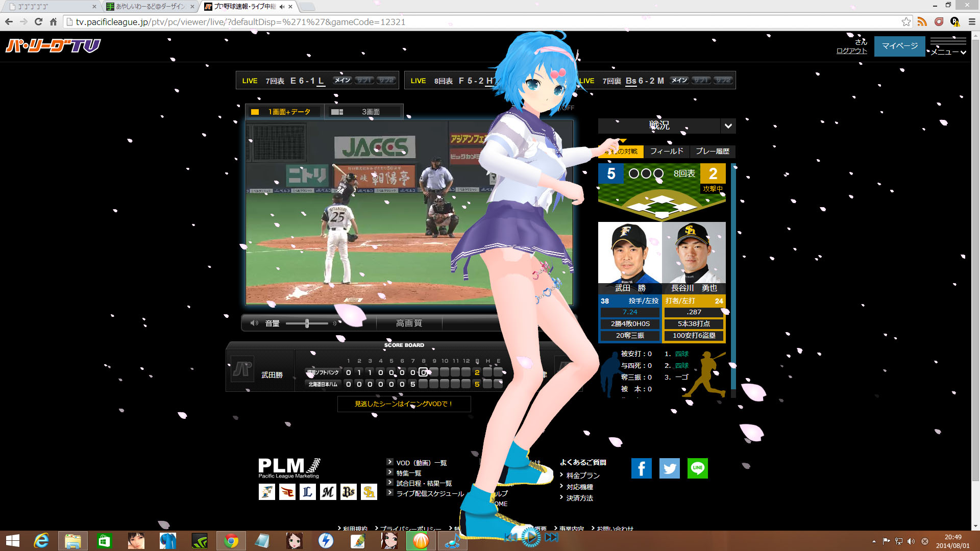Share via LINE
980x551 pixels.
698,468
